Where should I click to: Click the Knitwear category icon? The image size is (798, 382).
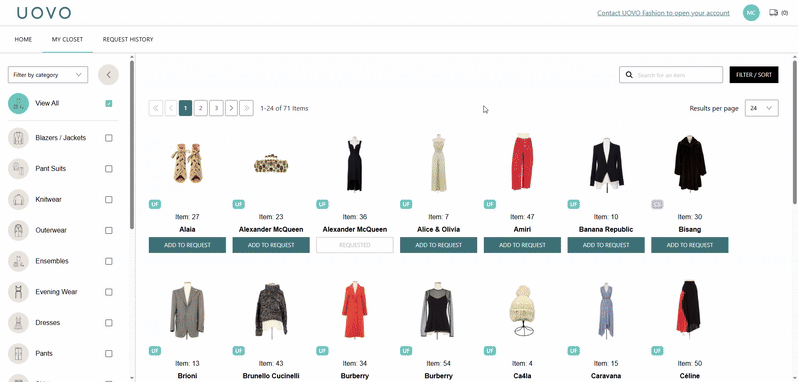[18, 199]
